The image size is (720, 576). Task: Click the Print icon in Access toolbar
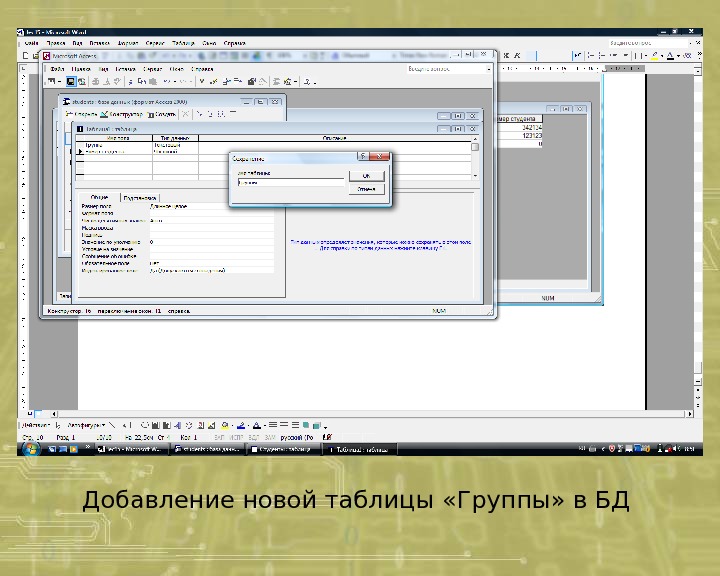click(x=96, y=82)
